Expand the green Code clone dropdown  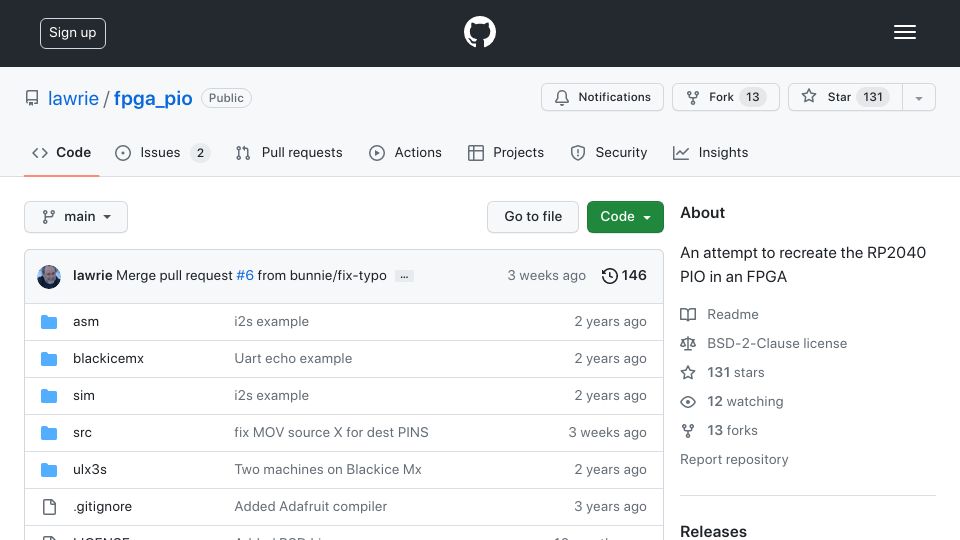pyautogui.click(x=625, y=217)
